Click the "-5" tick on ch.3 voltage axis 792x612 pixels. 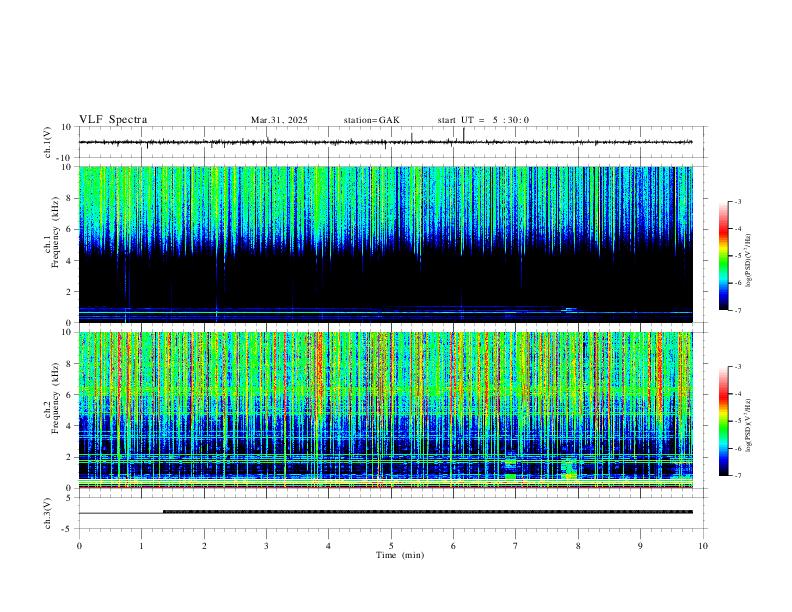click(68, 529)
